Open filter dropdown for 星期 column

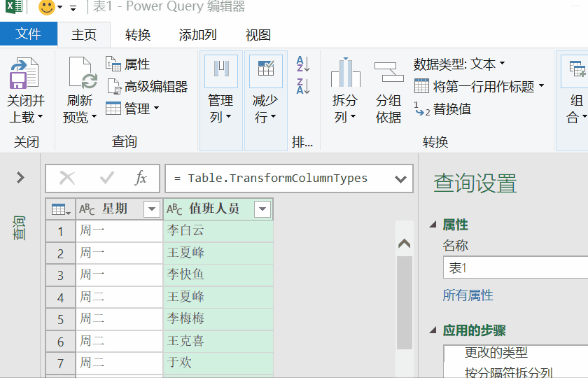tap(152, 209)
